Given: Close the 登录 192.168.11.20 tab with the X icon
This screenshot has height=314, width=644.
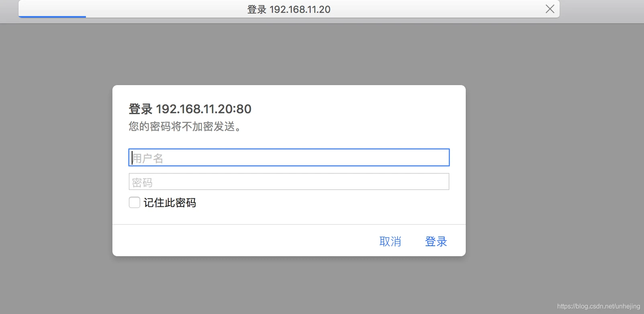Looking at the screenshot, I should [550, 9].
